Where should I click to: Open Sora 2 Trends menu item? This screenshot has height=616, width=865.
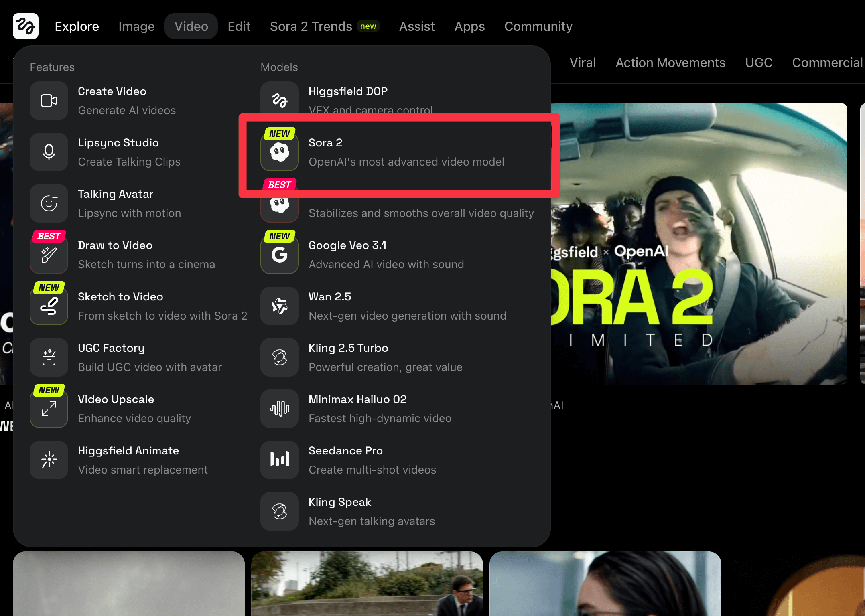(x=311, y=26)
